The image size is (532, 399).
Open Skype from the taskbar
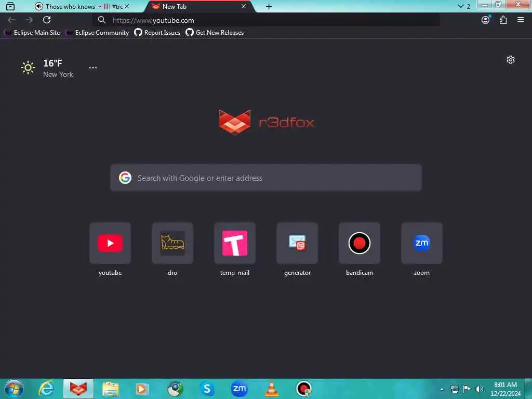(207, 389)
